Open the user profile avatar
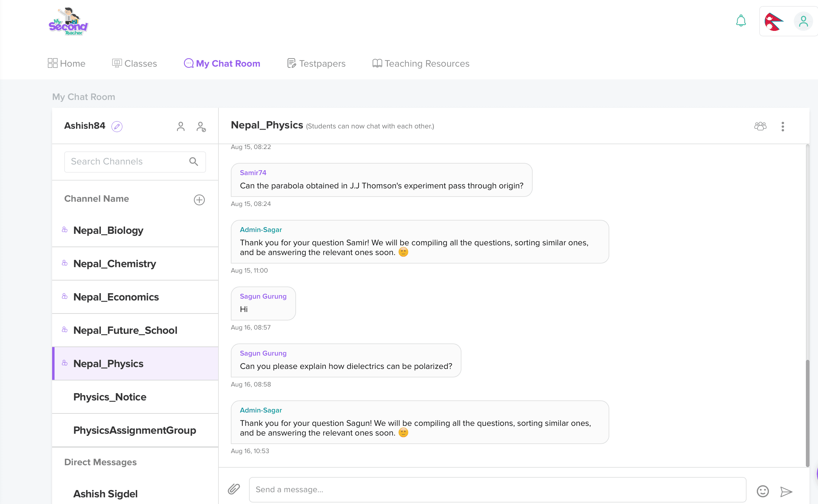 click(x=803, y=22)
